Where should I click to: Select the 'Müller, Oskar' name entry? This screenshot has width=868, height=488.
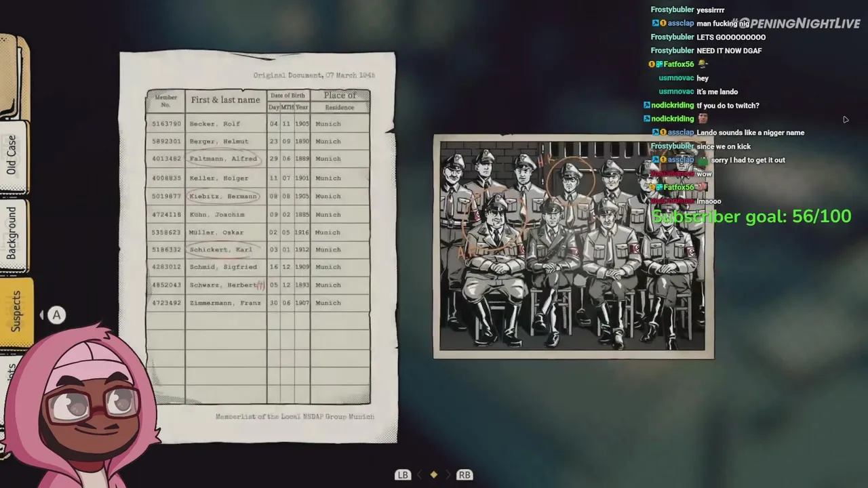pyautogui.click(x=216, y=232)
